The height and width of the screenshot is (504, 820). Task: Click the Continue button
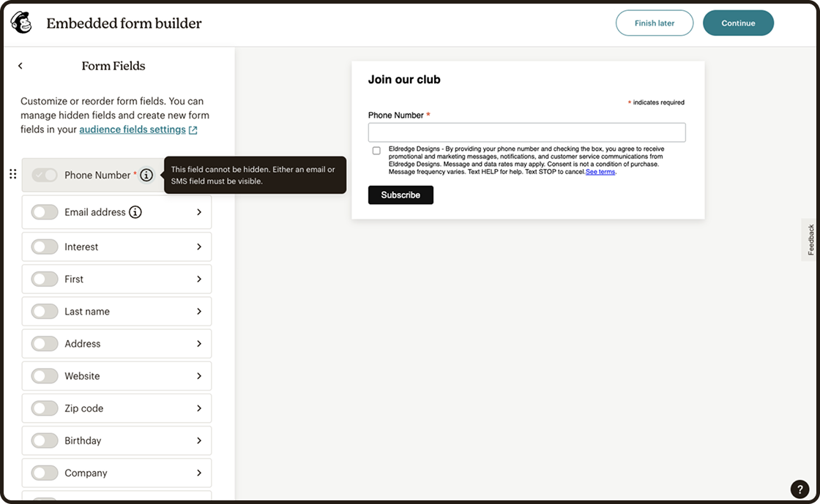click(x=738, y=23)
